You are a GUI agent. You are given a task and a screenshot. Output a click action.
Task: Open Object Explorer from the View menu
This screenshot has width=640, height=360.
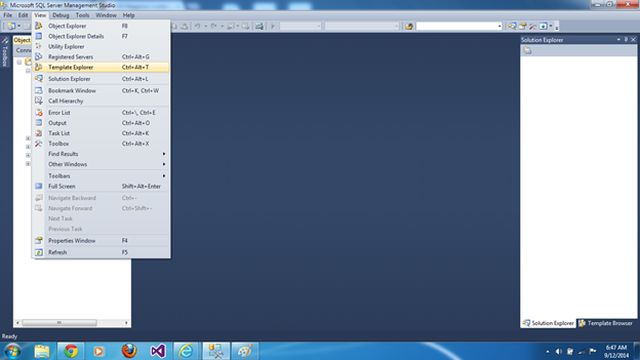[101, 26]
